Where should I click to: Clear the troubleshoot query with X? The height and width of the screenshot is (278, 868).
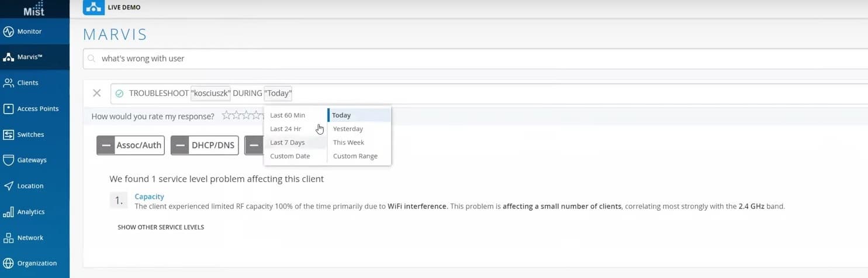click(x=97, y=93)
